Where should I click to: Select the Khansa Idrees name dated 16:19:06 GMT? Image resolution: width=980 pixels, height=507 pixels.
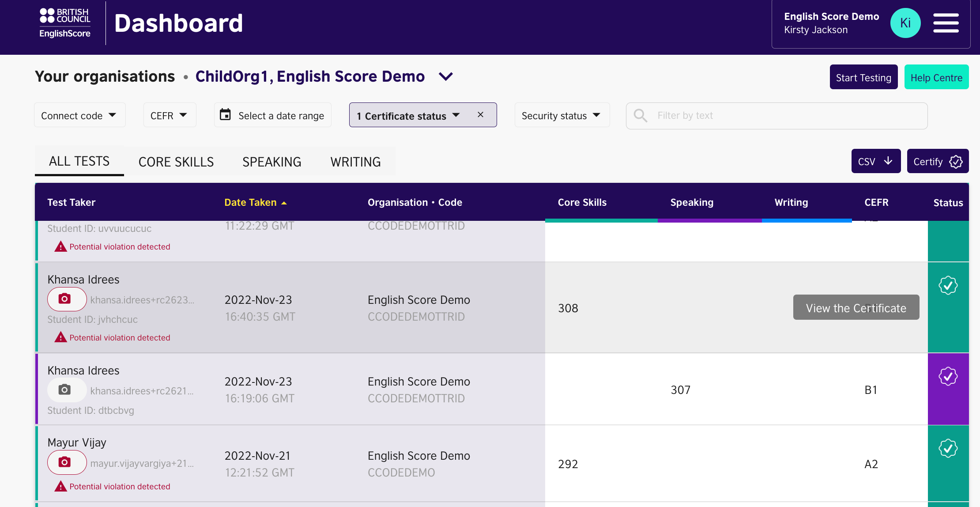point(83,371)
